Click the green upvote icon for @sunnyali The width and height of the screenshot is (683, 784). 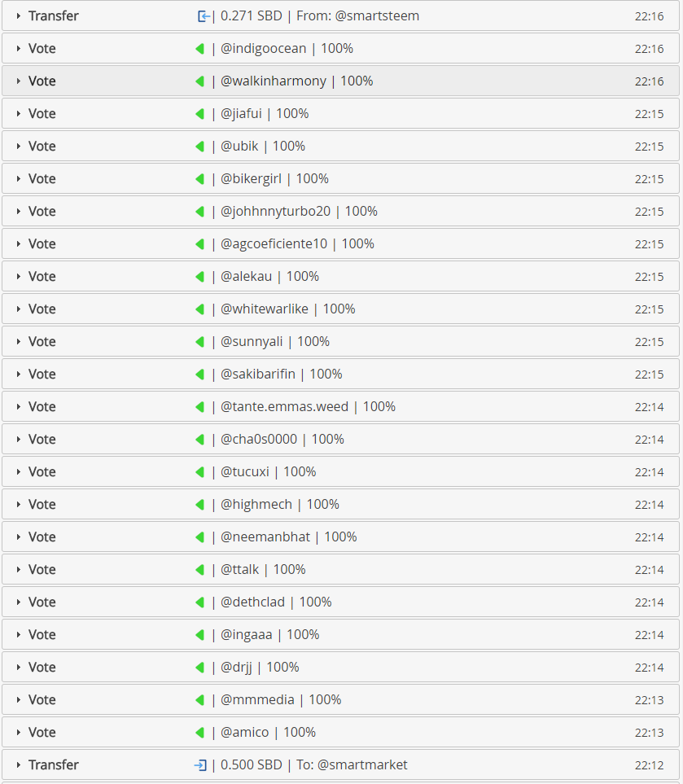tap(200, 341)
